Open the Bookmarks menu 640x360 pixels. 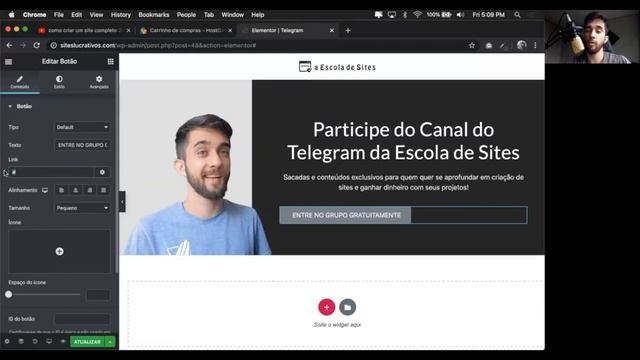click(154, 15)
